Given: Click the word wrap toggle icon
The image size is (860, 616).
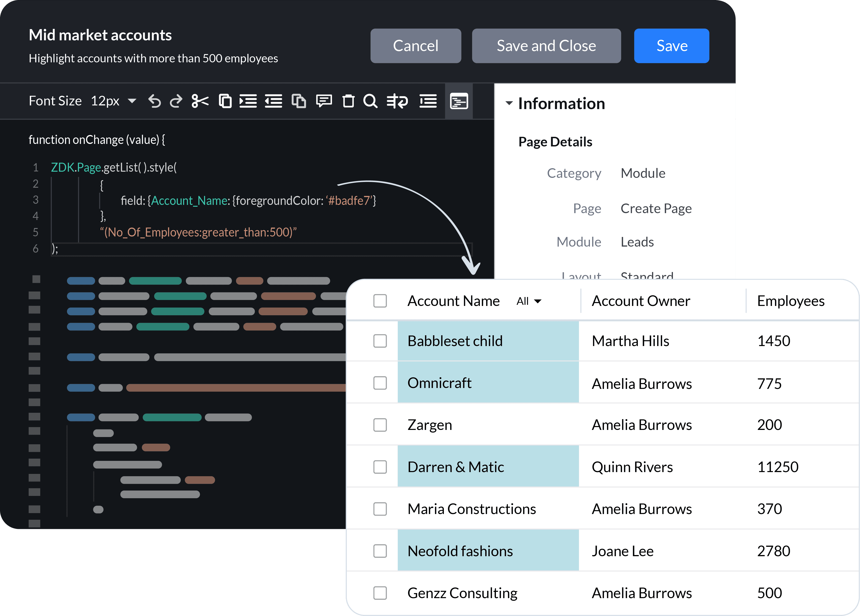Looking at the screenshot, I should (x=397, y=101).
